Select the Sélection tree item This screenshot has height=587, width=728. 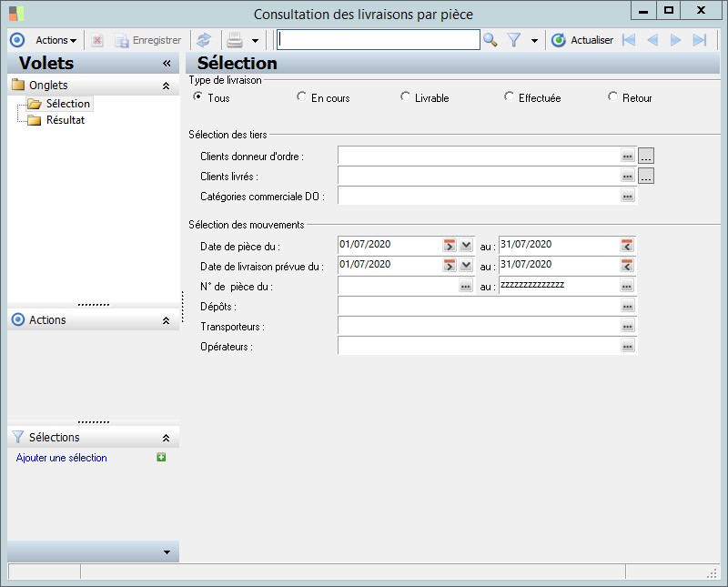67,104
